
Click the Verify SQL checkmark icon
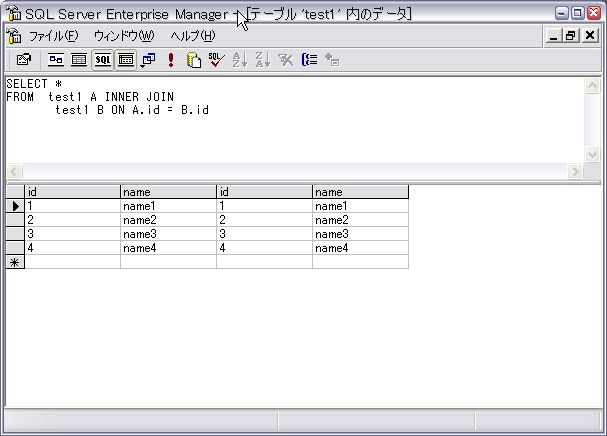coord(216,60)
